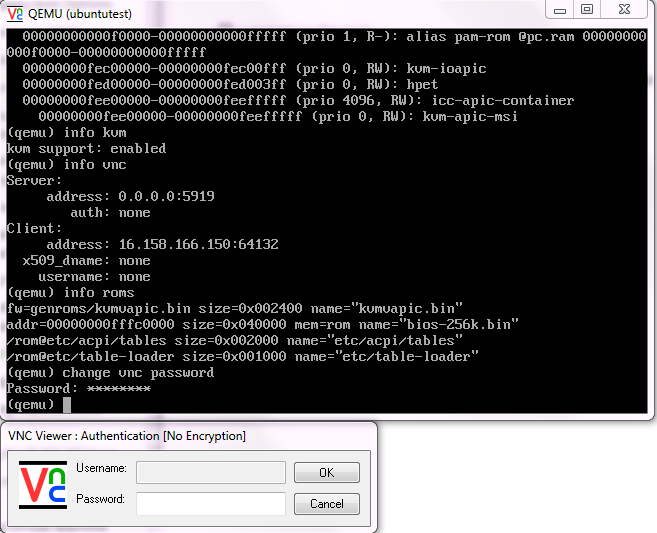Click the etc/table-loader rom line
Viewport: 657px width, 533px height.
tap(243, 357)
